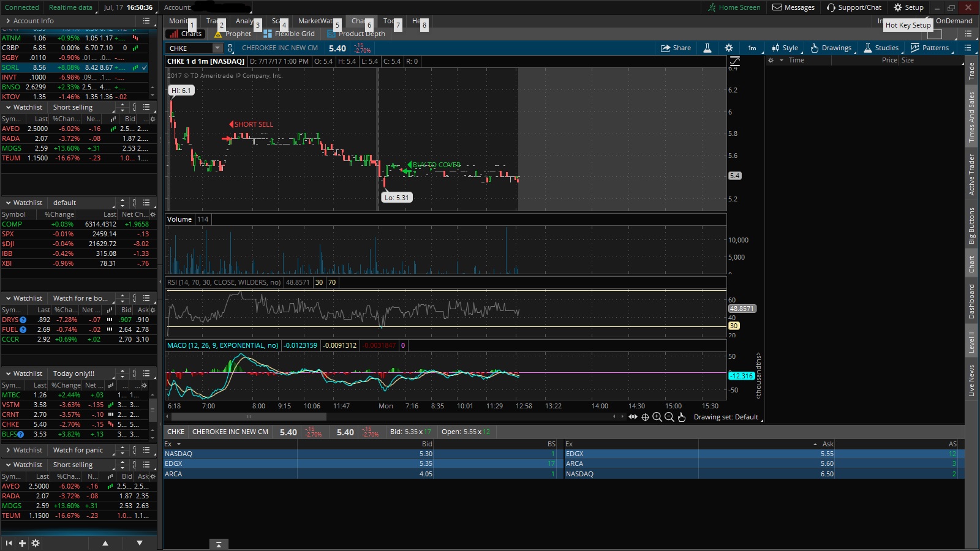Screen dimensions: 980x551
Task: Click the chart zoom in magnifier
Action: click(x=657, y=417)
